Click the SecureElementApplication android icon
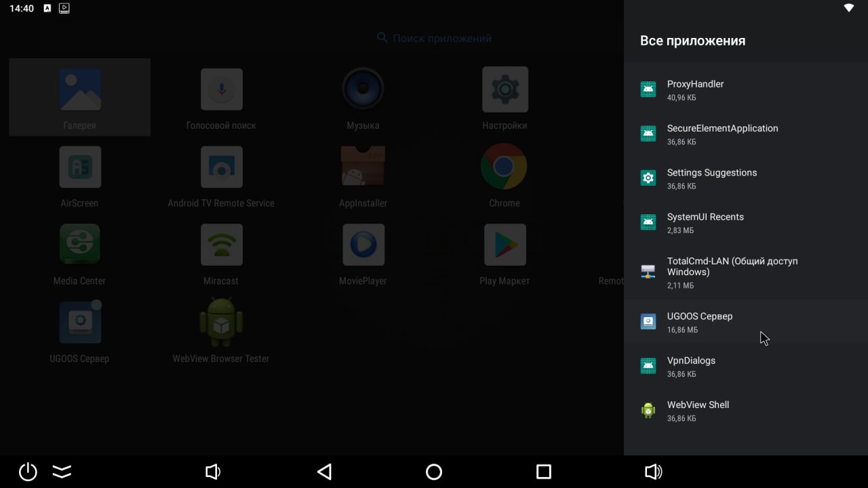This screenshot has width=868, height=488. point(648,134)
